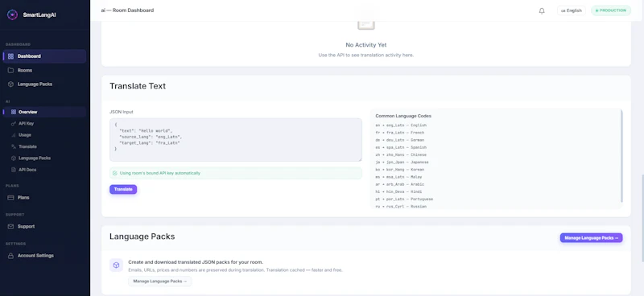Open Support via the envelope icon
This screenshot has width=644, height=296.
(x=10, y=227)
